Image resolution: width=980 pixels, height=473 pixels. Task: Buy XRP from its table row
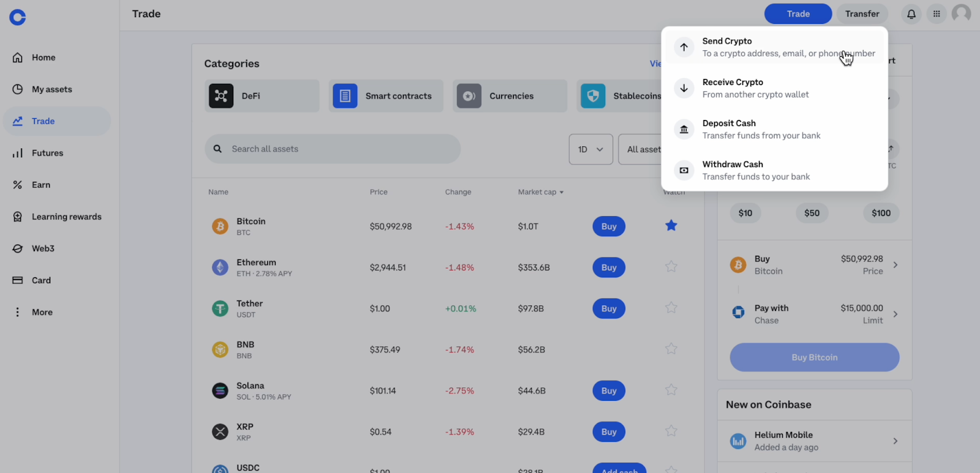pos(609,431)
